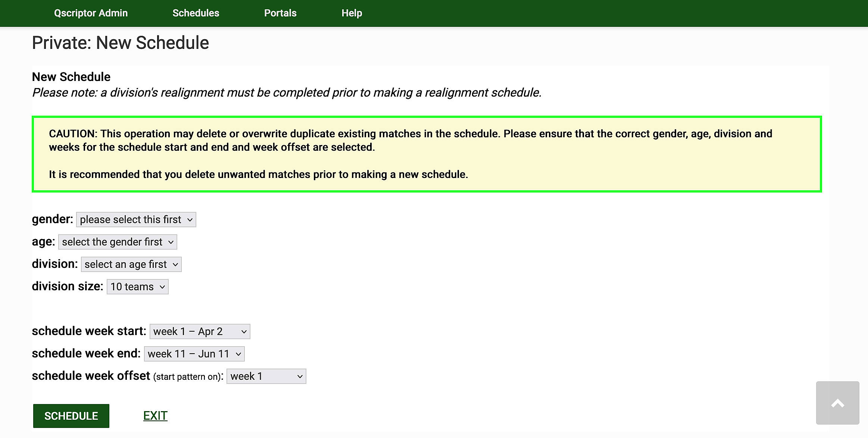868x438 pixels.
Task: Click the gender label
Action: click(52, 219)
